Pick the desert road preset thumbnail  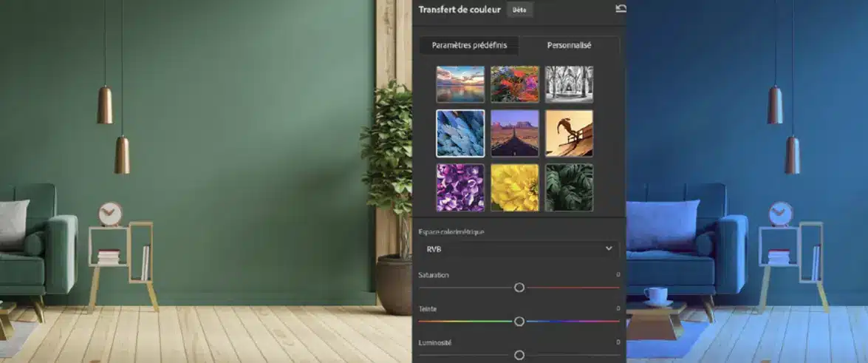coord(515,134)
